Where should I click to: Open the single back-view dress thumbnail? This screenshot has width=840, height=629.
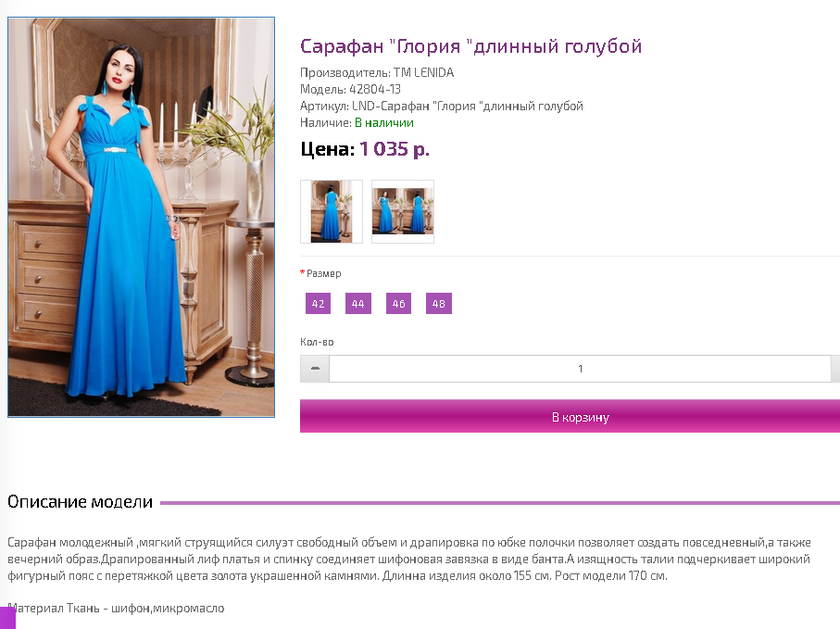pyautogui.click(x=331, y=211)
